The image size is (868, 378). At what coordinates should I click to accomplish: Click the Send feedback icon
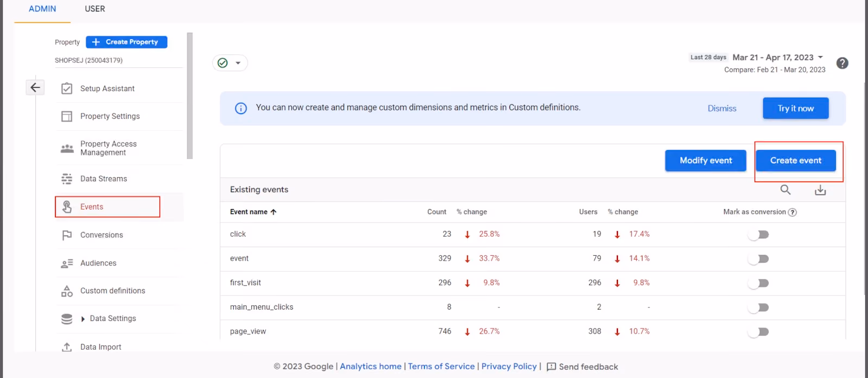coord(551,367)
